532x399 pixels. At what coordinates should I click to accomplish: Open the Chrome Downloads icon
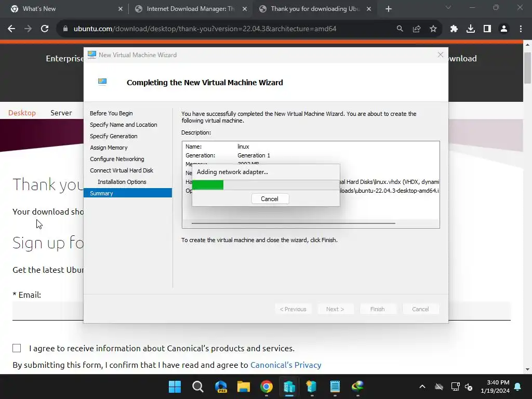(x=471, y=29)
